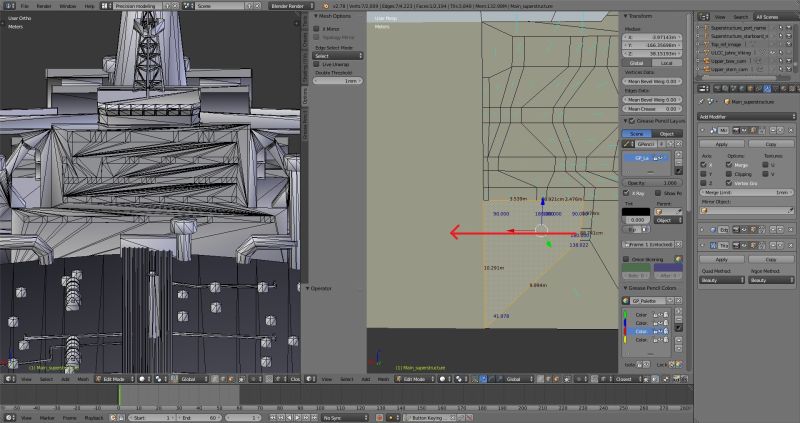Viewport: 800px width, 423px height.
Task: Move the Mirror modifier up
Action: pyautogui.click(x=773, y=131)
